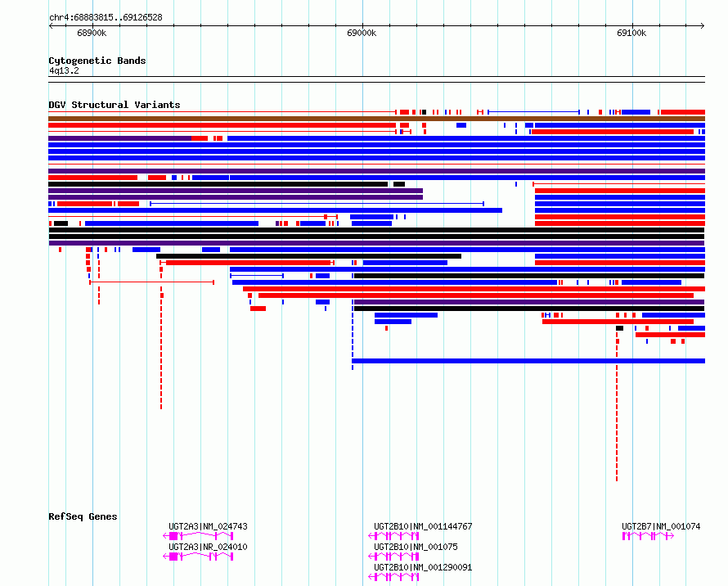The width and height of the screenshot is (728, 586).
Task: Click the right arrowhead of the ruler
Action: point(703,26)
